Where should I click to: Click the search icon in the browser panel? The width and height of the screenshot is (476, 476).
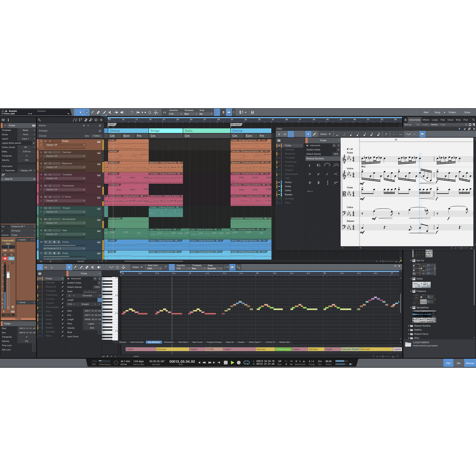[x=473, y=120]
